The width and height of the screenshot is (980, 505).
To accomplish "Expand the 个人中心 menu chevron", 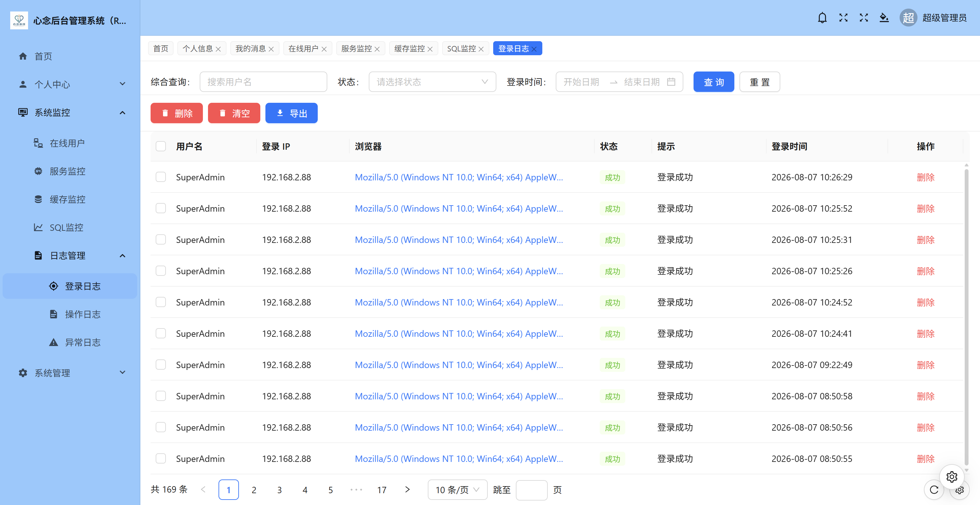I will (122, 84).
